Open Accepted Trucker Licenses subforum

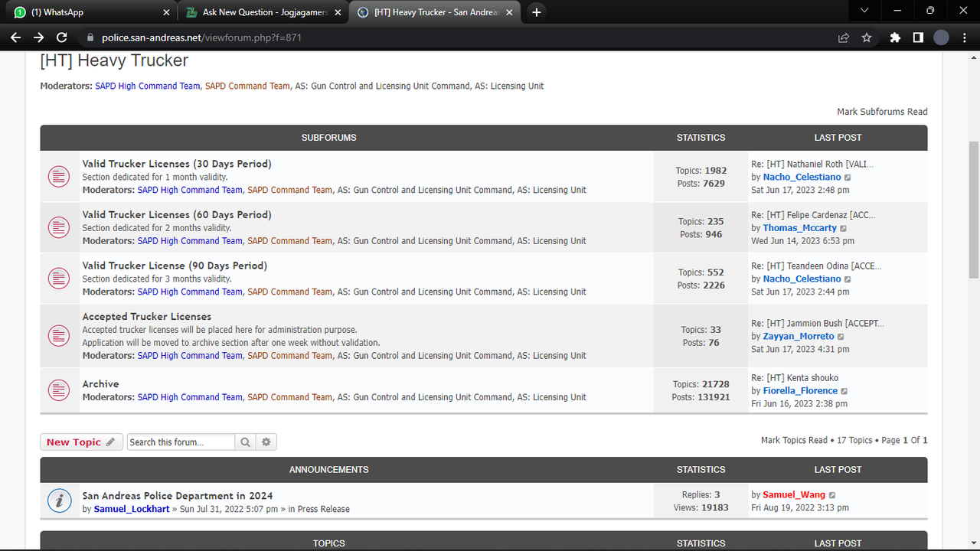147,317
